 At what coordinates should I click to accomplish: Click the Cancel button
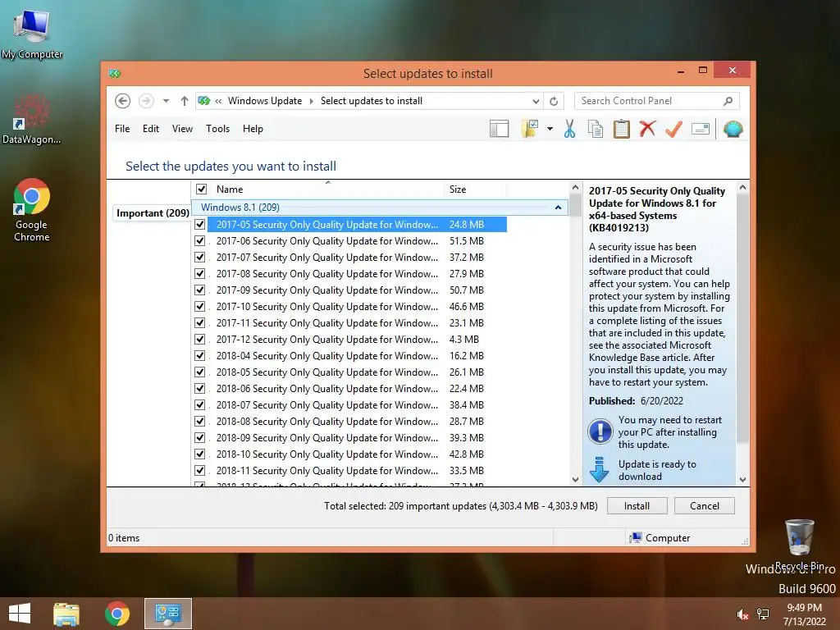point(705,505)
